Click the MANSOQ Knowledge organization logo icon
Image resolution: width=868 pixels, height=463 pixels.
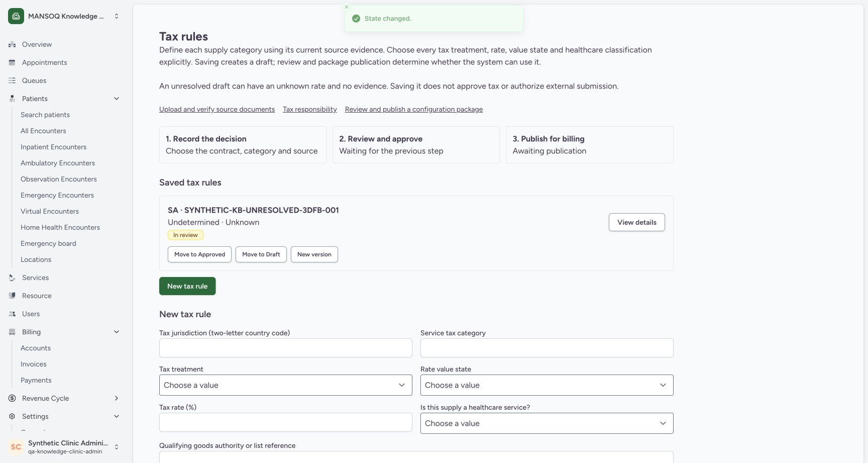16,16
